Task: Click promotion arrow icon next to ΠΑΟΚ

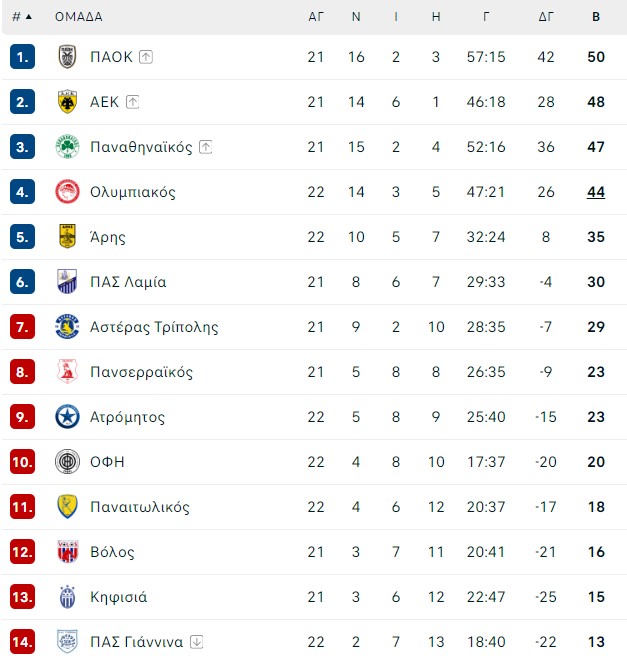Action: pos(146,57)
